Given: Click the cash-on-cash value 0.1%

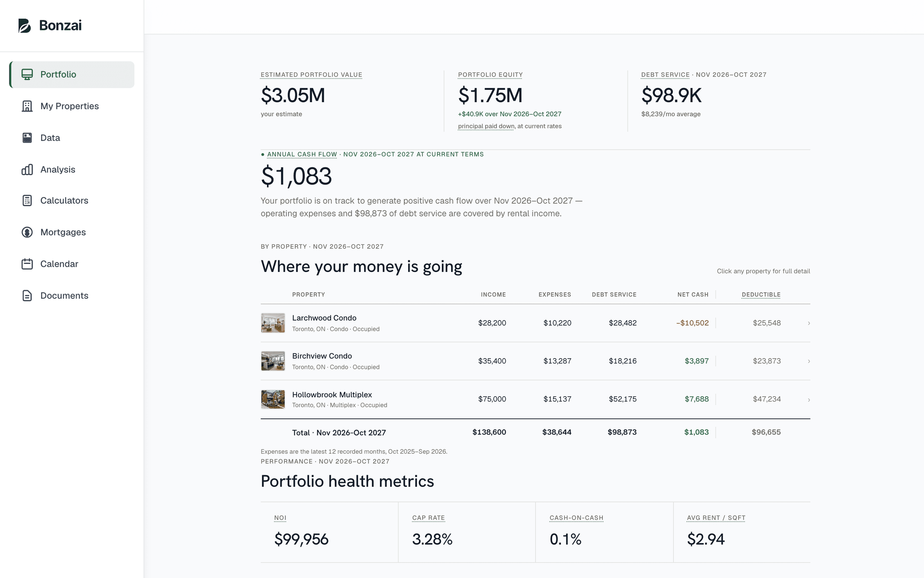Looking at the screenshot, I should [x=565, y=539].
